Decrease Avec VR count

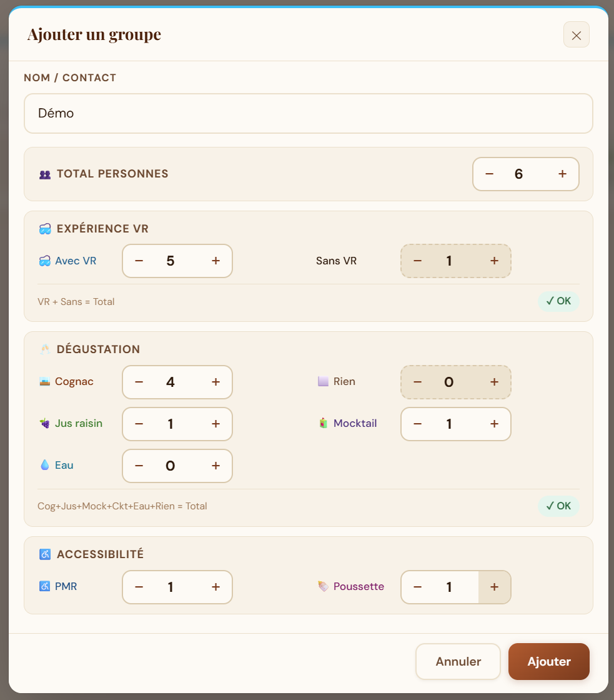139,261
